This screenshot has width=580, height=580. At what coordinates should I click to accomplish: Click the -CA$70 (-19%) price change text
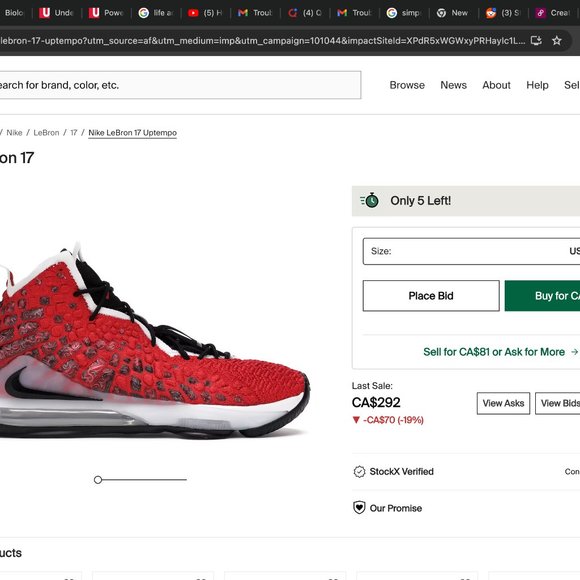[388, 420]
